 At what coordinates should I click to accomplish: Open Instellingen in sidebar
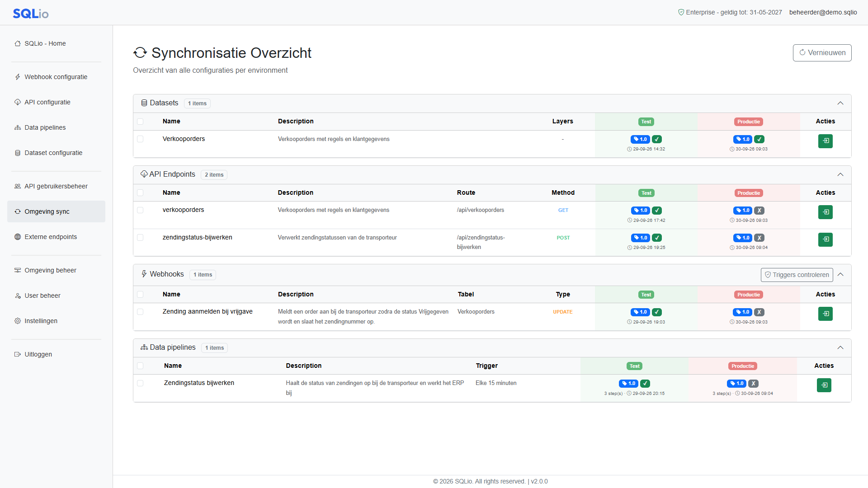point(56,321)
